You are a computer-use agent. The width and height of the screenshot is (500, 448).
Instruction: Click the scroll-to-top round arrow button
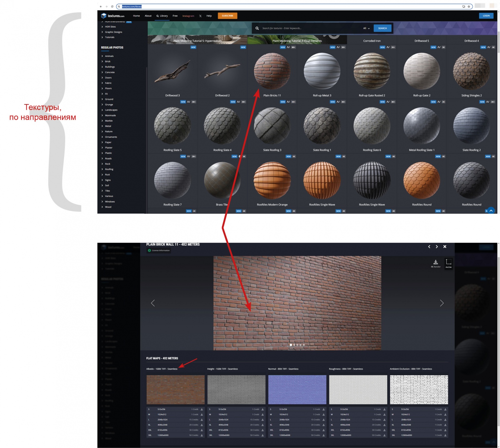pyautogui.click(x=491, y=211)
